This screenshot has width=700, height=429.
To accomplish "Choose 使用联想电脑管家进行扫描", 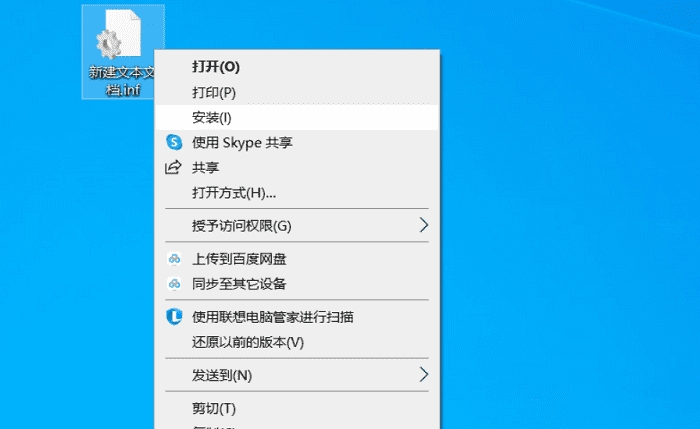I will [297, 317].
